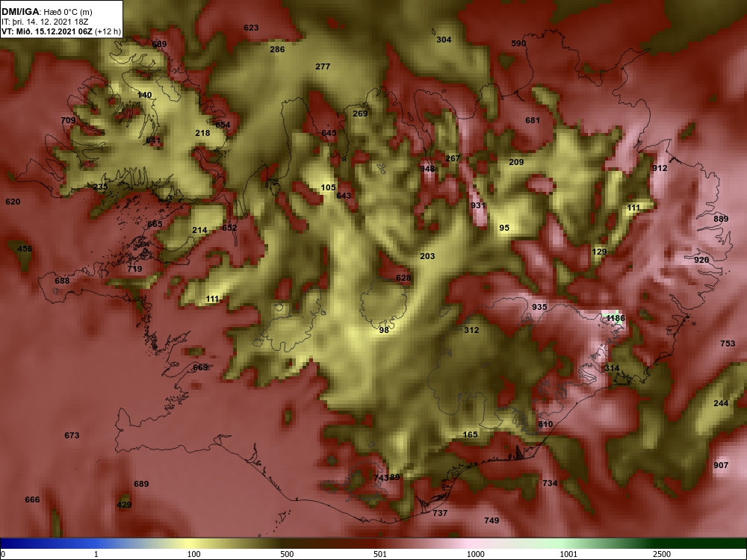This screenshot has width=747, height=560.
Task: Click the map value 681
Action: [533, 120]
